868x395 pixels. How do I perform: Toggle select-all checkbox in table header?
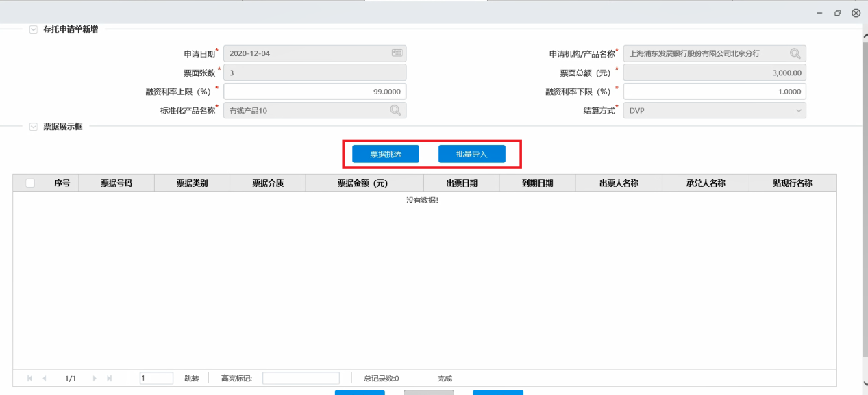point(30,183)
